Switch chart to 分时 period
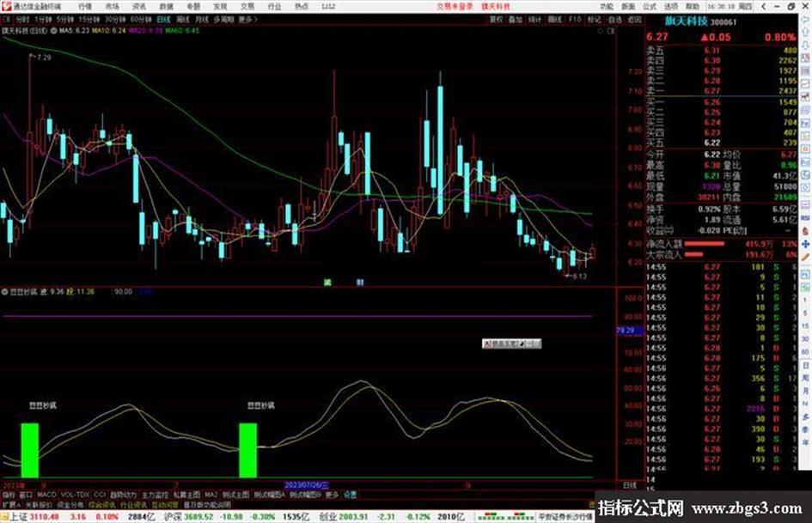This screenshot has width=812, height=523. pyautogui.click(x=22, y=19)
